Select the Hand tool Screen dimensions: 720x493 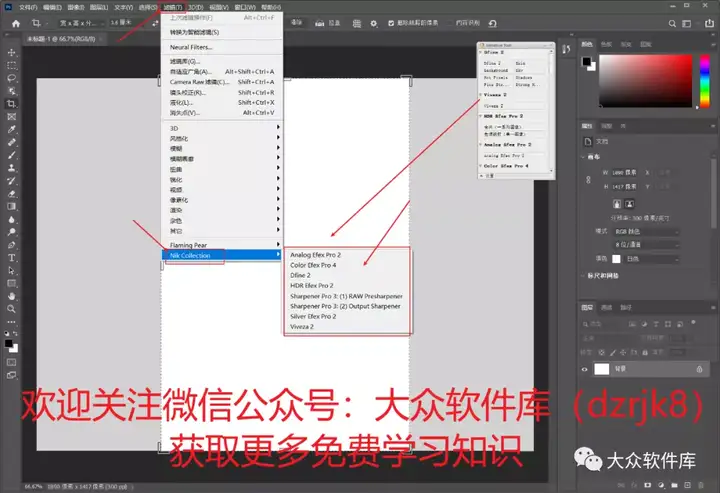pos(11,297)
